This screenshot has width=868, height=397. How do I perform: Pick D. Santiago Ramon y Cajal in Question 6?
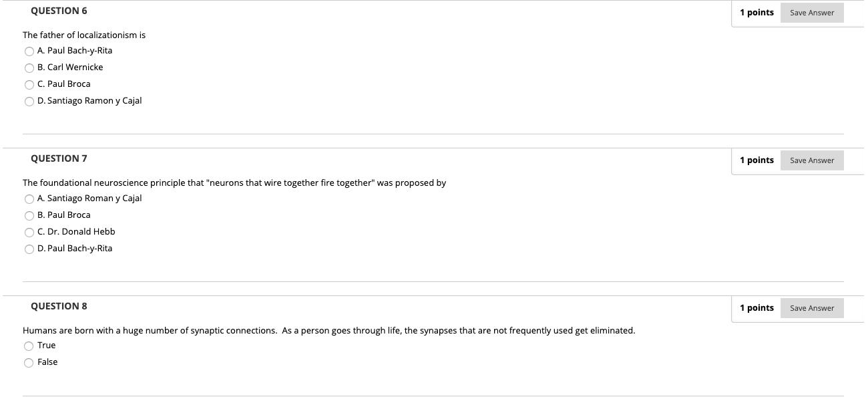point(29,101)
